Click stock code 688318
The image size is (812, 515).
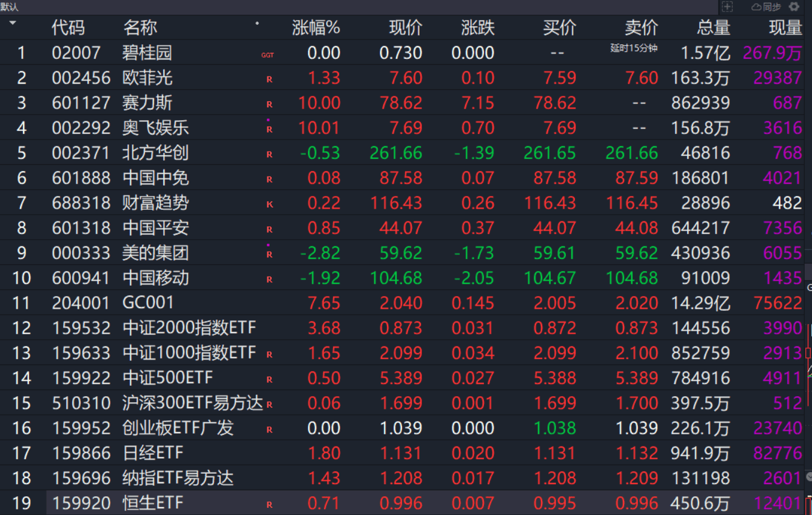(x=81, y=203)
